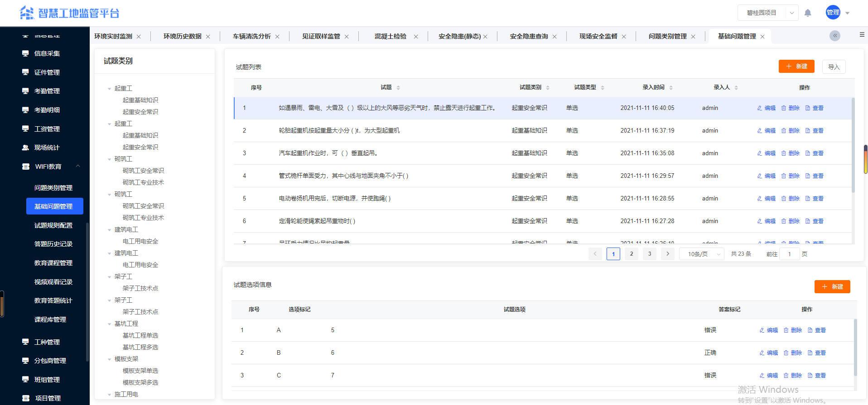Click the platform logo icon

[x=27, y=13]
